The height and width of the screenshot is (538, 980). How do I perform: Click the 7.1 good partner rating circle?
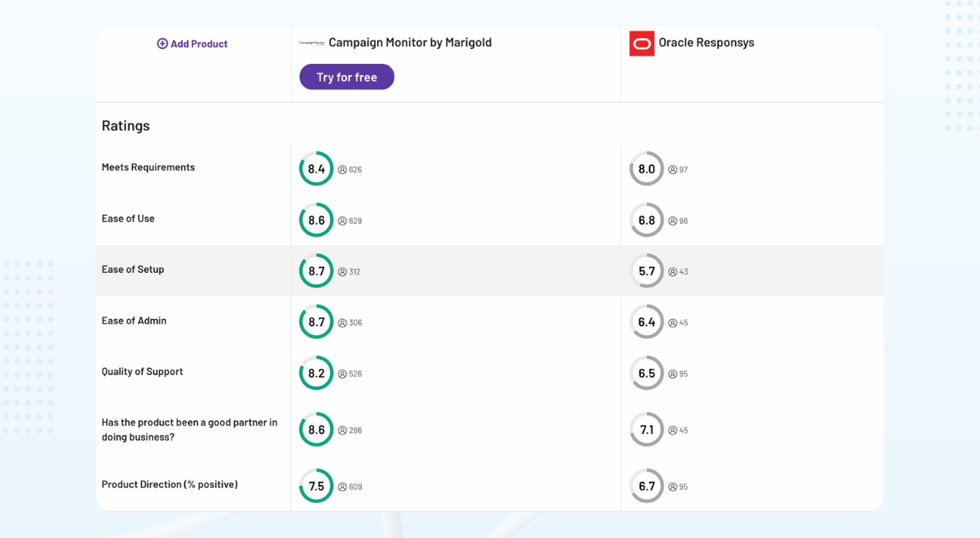pyautogui.click(x=647, y=430)
